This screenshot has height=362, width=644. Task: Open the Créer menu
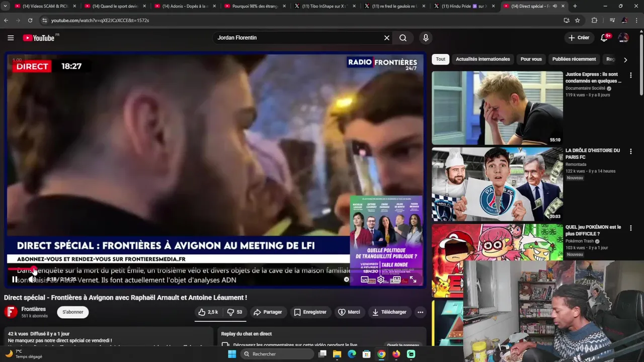point(579,38)
